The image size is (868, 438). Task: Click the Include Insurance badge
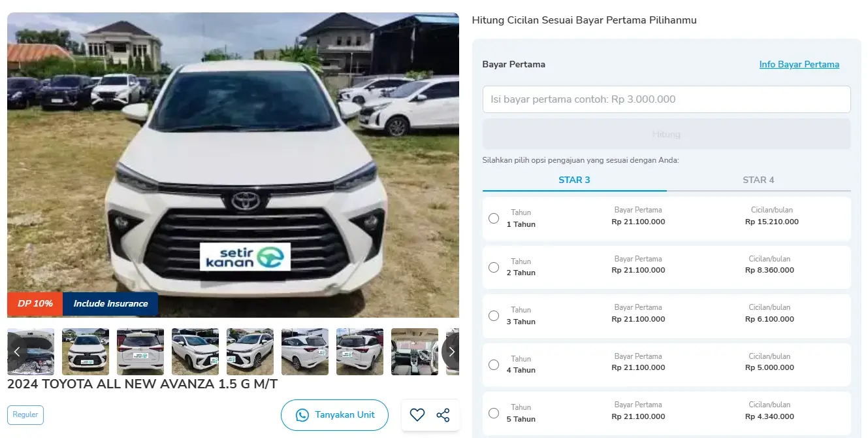(110, 303)
